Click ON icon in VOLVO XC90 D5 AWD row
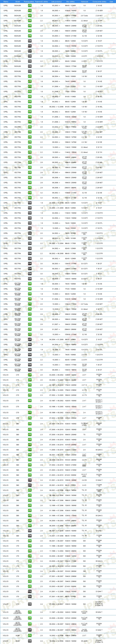 tap(30, 641)
